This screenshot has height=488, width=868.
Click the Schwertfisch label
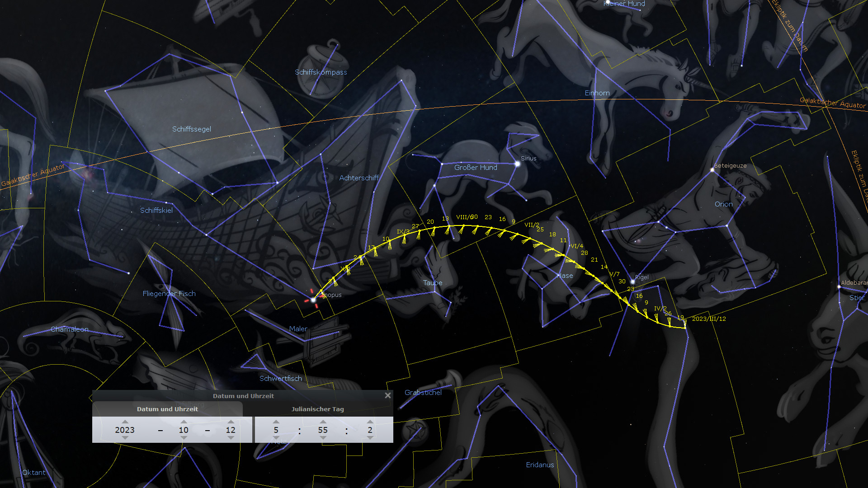(x=281, y=379)
